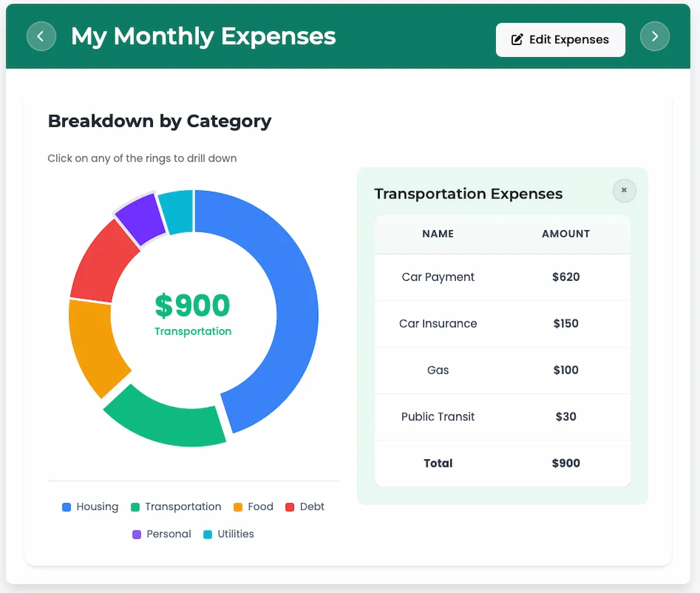Screen dimensions: 700x593
Task: Dismiss the Transportation Expenses panel
Action: click(x=624, y=190)
